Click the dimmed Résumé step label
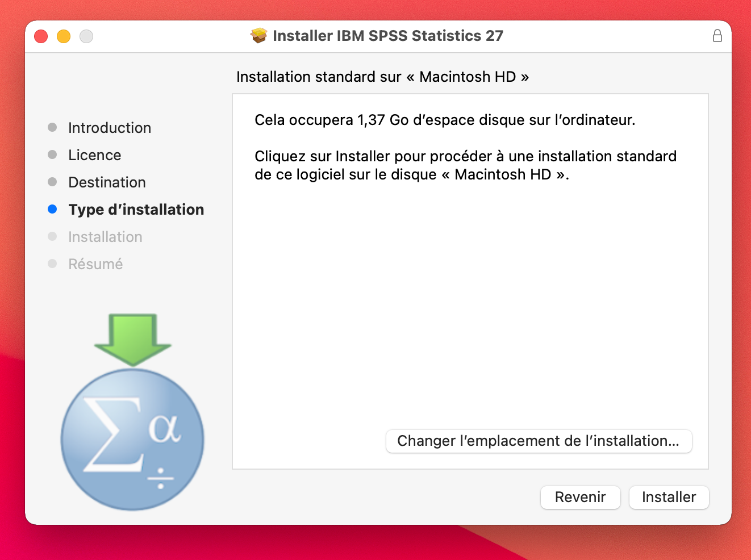 95,264
